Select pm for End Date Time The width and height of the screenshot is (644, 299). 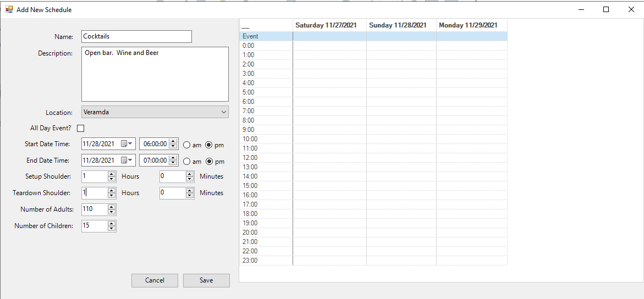pos(209,162)
